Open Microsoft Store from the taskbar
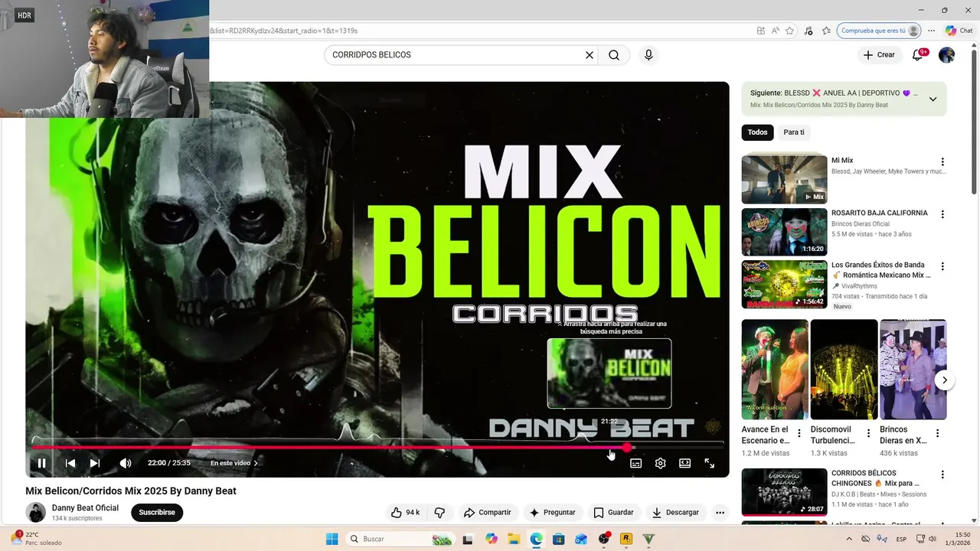The width and height of the screenshot is (980, 551). pyautogui.click(x=558, y=539)
